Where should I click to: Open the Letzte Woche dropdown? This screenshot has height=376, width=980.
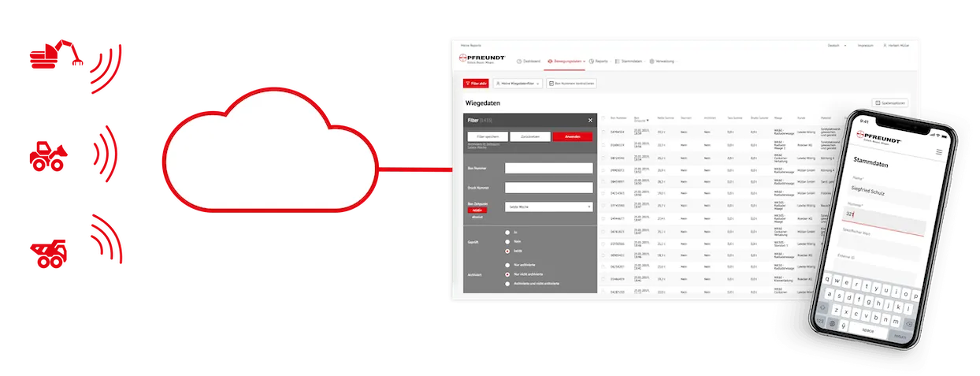click(548, 207)
